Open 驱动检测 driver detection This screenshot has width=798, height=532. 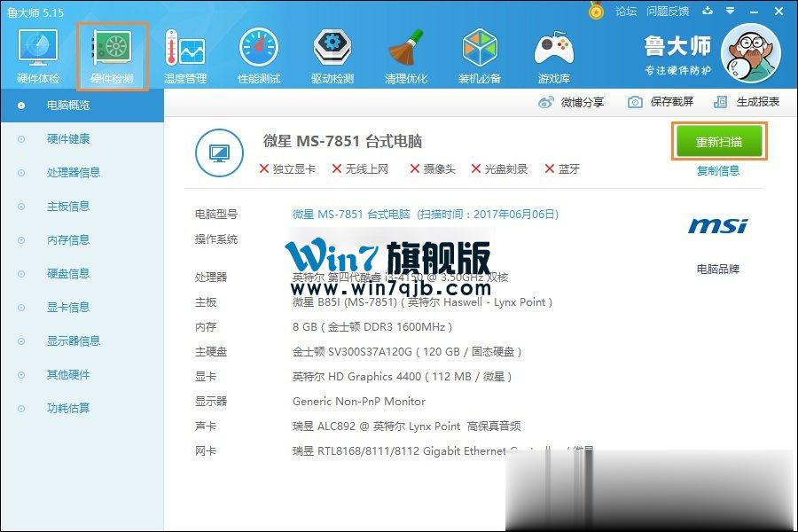[x=332, y=57]
